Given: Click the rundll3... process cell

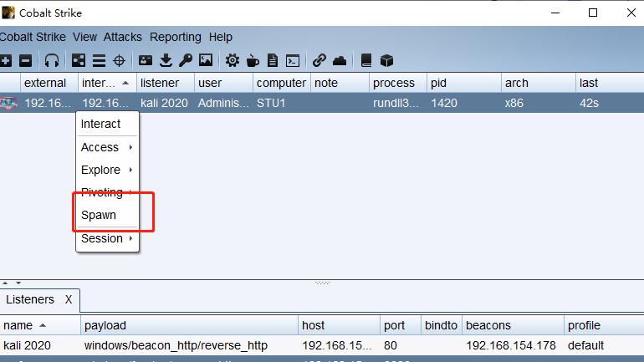Looking at the screenshot, I should (x=398, y=103).
